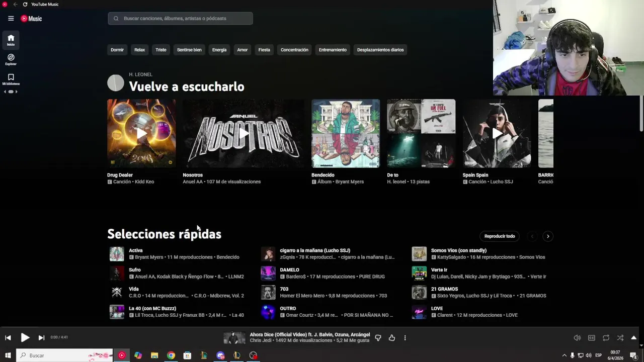Select the Relax mood chip

coord(139,50)
